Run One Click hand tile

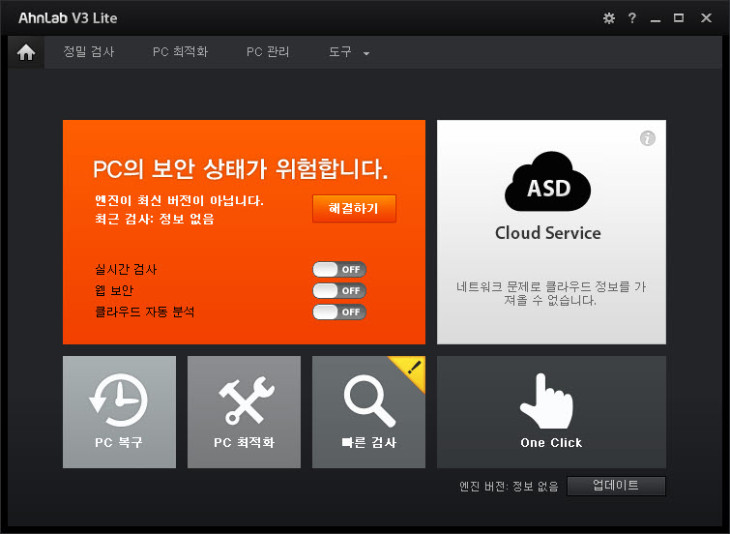coord(551,412)
